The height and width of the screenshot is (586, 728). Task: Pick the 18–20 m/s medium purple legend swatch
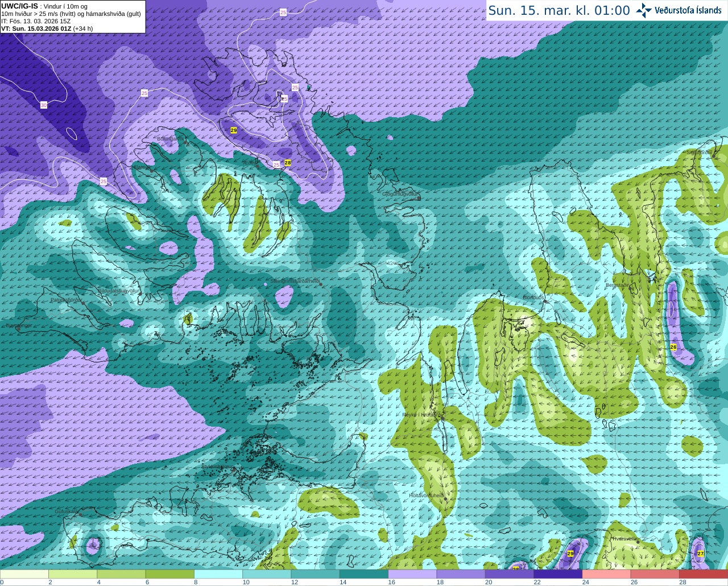pyautogui.click(x=461, y=574)
